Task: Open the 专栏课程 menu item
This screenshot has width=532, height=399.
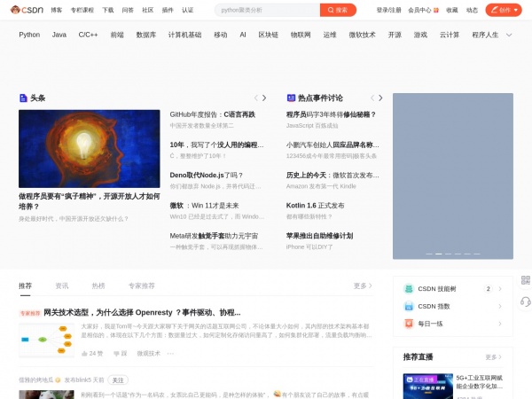Action: (82, 10)
